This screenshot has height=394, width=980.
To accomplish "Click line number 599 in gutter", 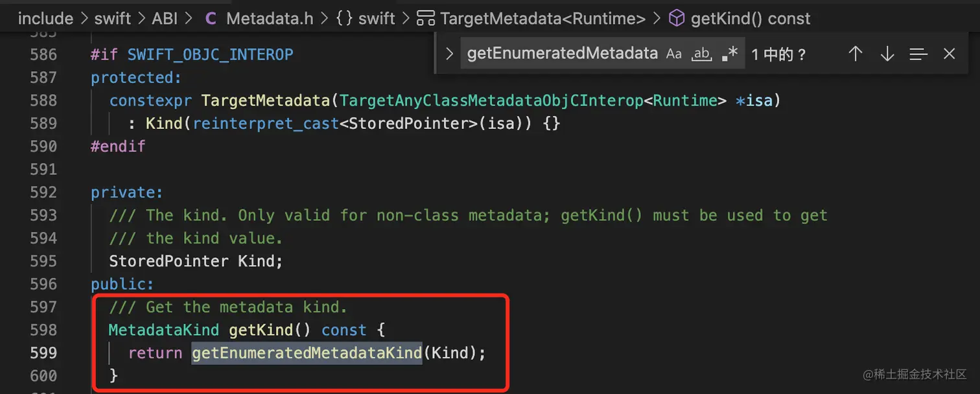I will 43,353.
